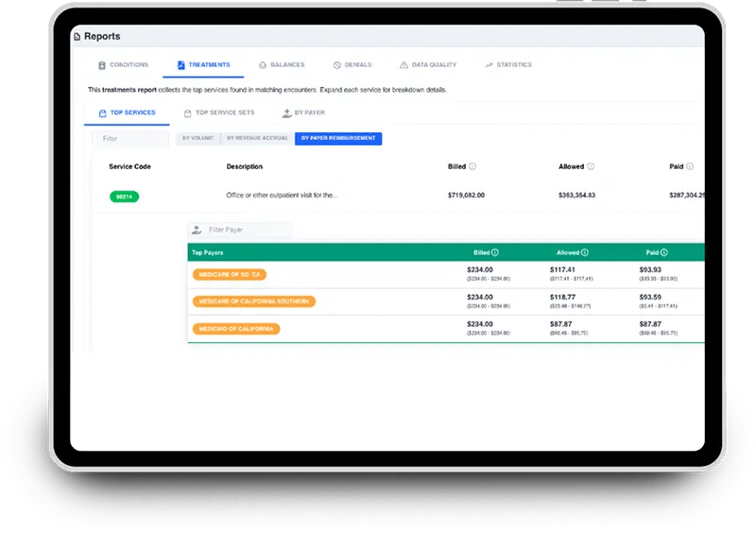Select the Top Service Sets sub-tab
This screenshot has height=533, width=756.
(x=219, y=113)
